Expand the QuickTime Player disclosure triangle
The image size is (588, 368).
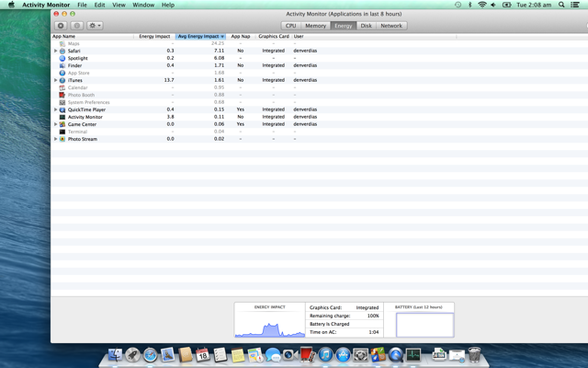tap(55, 109)
